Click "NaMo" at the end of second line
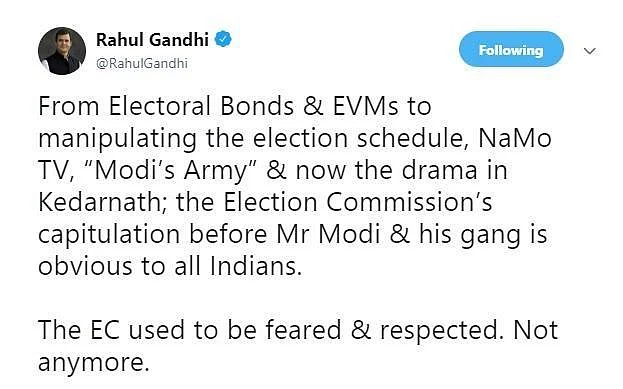The image size is (623, 389). 515,138
